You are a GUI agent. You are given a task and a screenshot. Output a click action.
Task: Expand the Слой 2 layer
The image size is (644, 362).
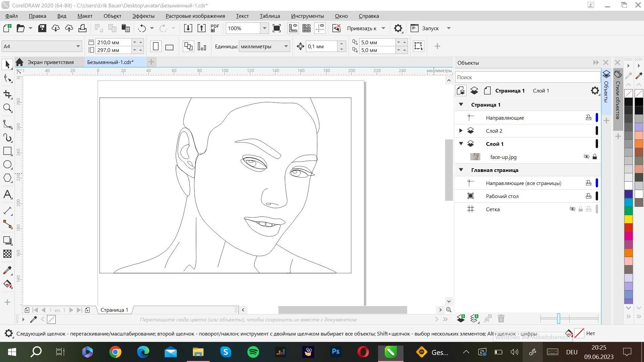[x=461, y=131]
